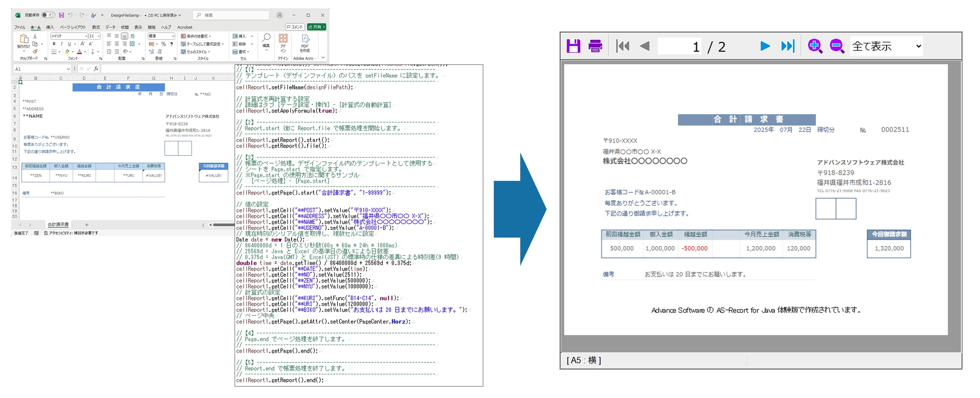The width and height of the screenshot is (980, 398).
Task: Toggle the 自動保存 autosave switch
Action: [x=48, y=15]
